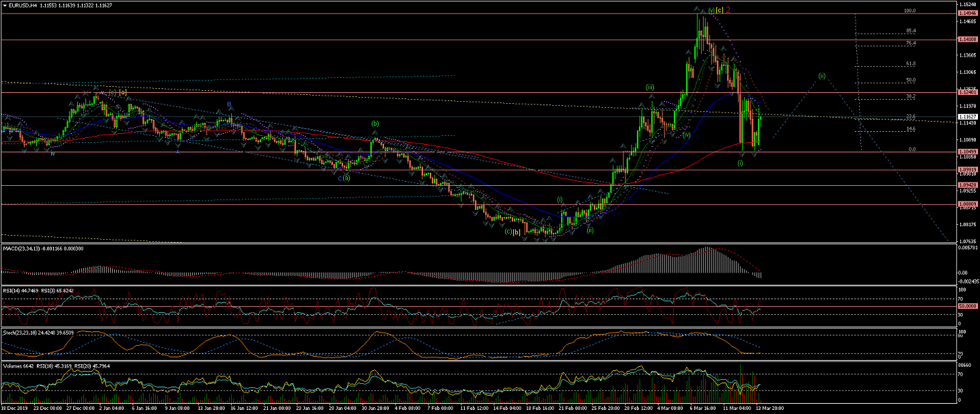Click the projected (ii) wave label on the right

822,75
